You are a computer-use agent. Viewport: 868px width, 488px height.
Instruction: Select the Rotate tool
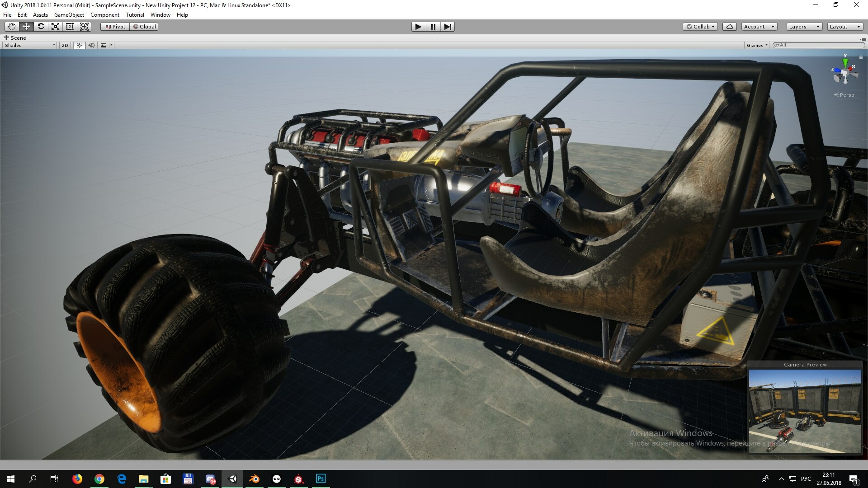(41, 27)
